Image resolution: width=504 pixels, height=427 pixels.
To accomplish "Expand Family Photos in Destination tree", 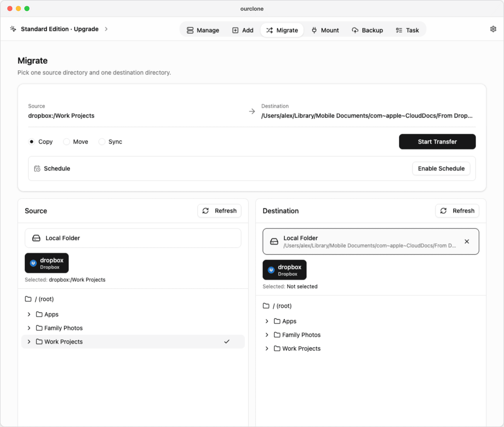I will [267, 335].
